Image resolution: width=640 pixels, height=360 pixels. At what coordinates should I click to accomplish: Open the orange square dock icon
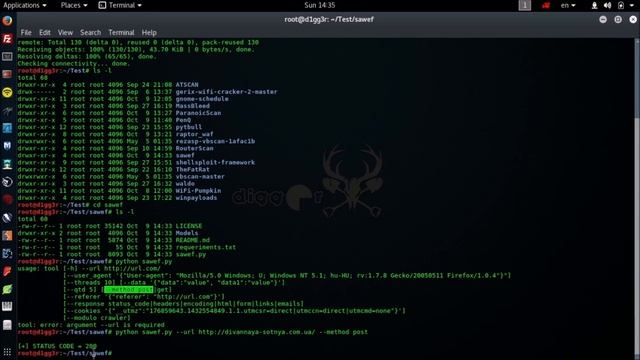point(7,236)
